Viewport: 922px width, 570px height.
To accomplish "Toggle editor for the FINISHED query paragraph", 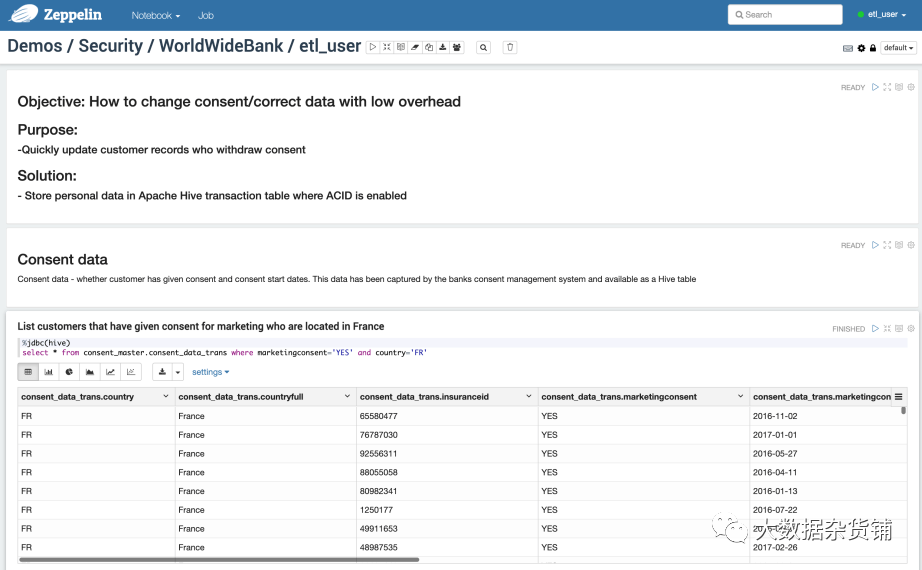I will pos(887,328).
